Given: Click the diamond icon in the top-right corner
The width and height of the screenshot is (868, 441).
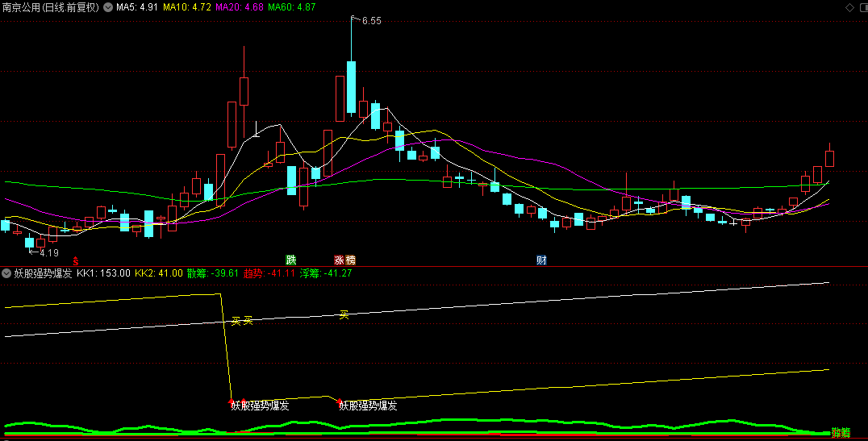Looking at the screenshot, I should coord(849,7).
